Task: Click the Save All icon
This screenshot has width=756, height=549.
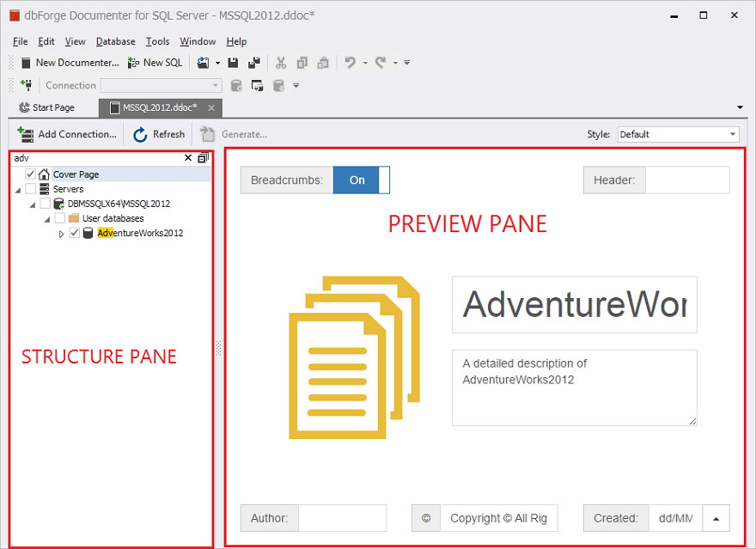Action: click(x=253, y=63)
